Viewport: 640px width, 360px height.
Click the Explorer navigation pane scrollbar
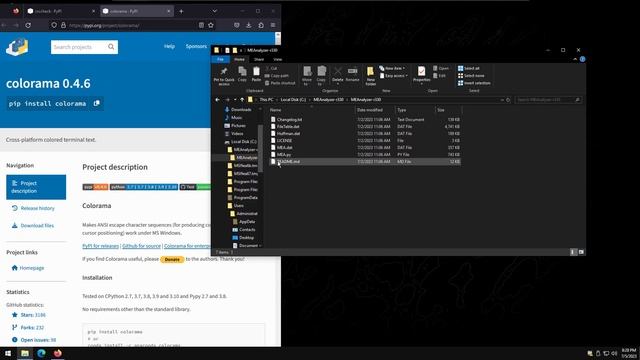[x=260, y=148]
